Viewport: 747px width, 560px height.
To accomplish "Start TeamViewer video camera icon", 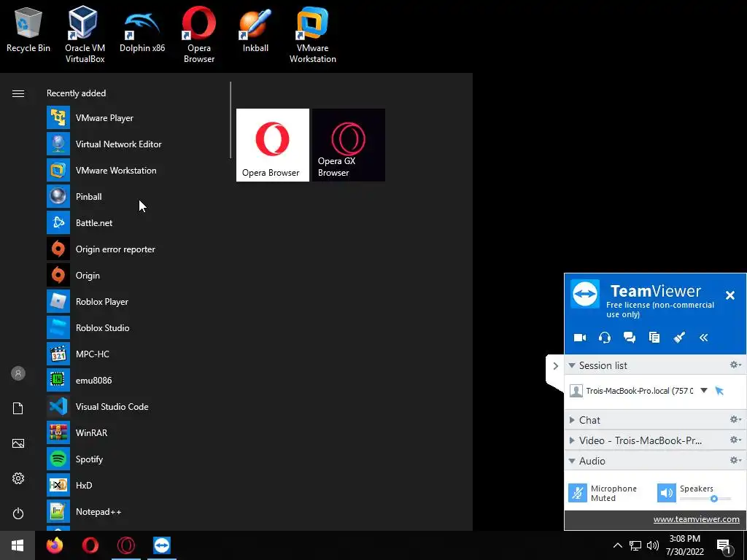I will coord(580,338).
